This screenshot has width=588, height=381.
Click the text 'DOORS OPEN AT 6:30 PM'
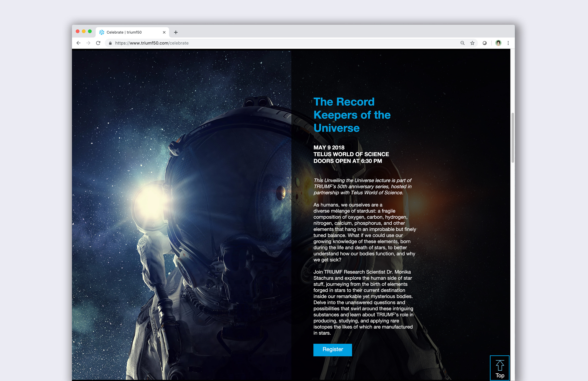(x=348, y=161)
